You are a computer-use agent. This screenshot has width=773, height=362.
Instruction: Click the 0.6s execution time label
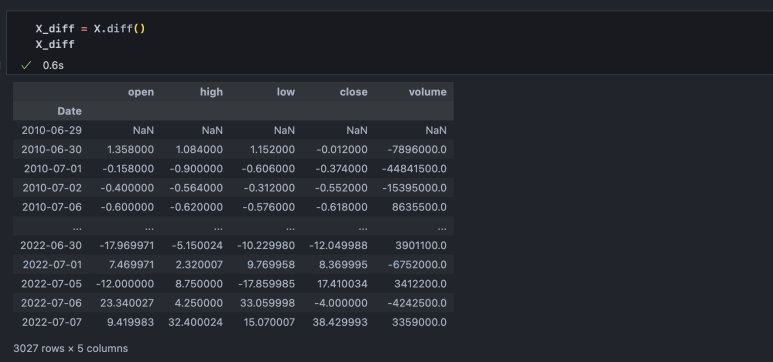coord(53,65)
